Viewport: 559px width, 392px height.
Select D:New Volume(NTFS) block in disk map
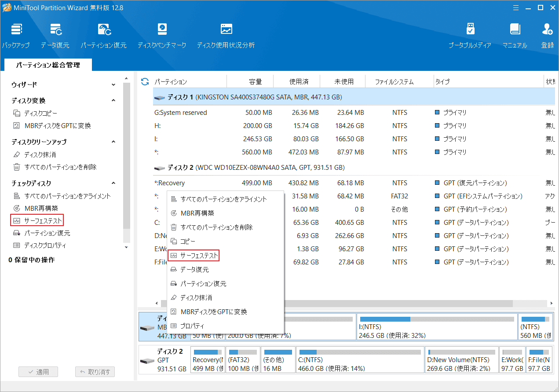[x=462, y=360]
